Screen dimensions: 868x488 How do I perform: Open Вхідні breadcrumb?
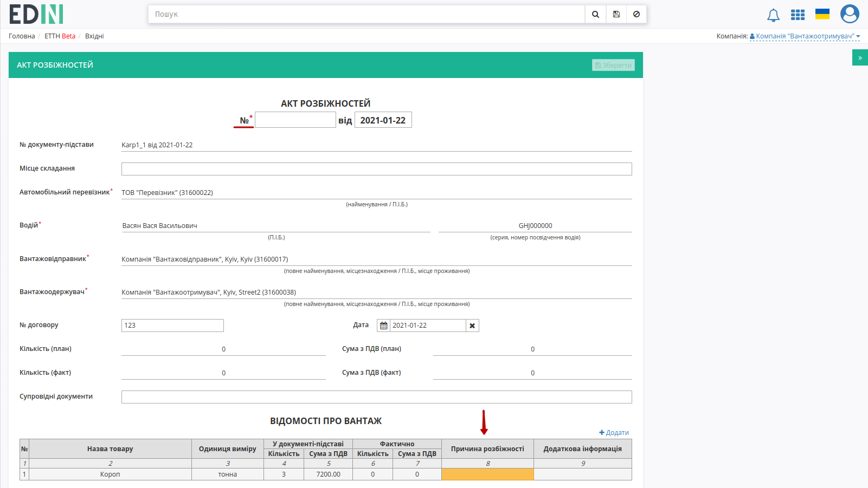tap(94, 36)
